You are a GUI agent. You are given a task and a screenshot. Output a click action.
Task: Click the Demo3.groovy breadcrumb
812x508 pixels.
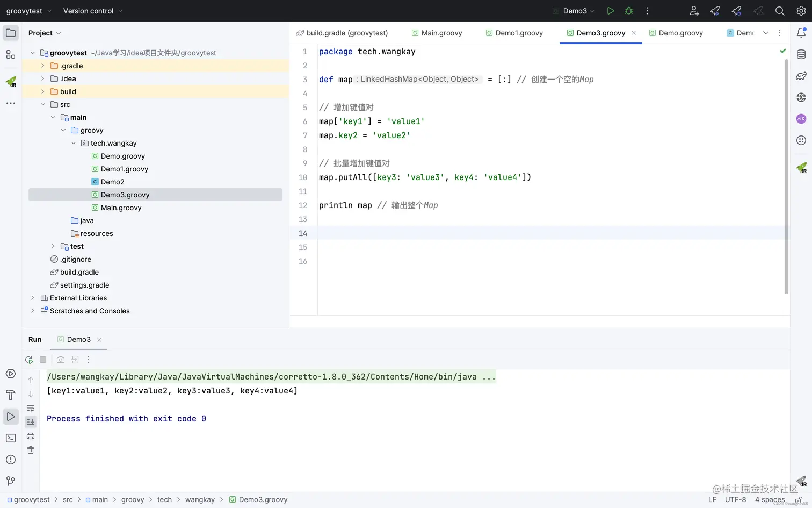tap(259, 499)
